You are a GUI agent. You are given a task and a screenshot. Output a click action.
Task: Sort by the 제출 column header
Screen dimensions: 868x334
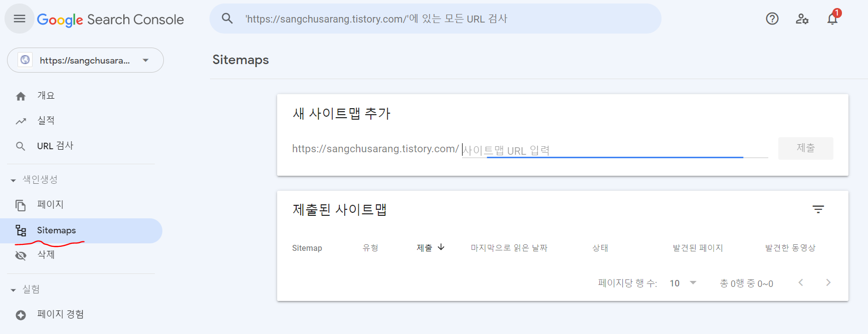click(x=424, y=248)
